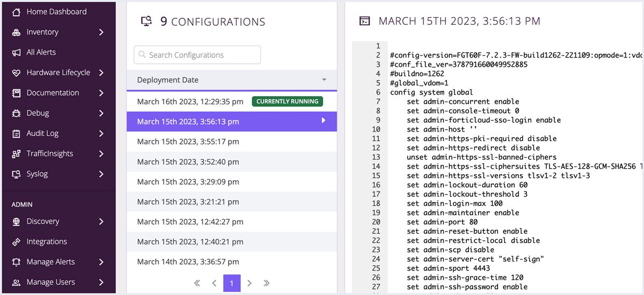The image size is (644, 295).
Task: Open March 15th 3:55:17 pm configuration
Action: [x=188, y=142]
